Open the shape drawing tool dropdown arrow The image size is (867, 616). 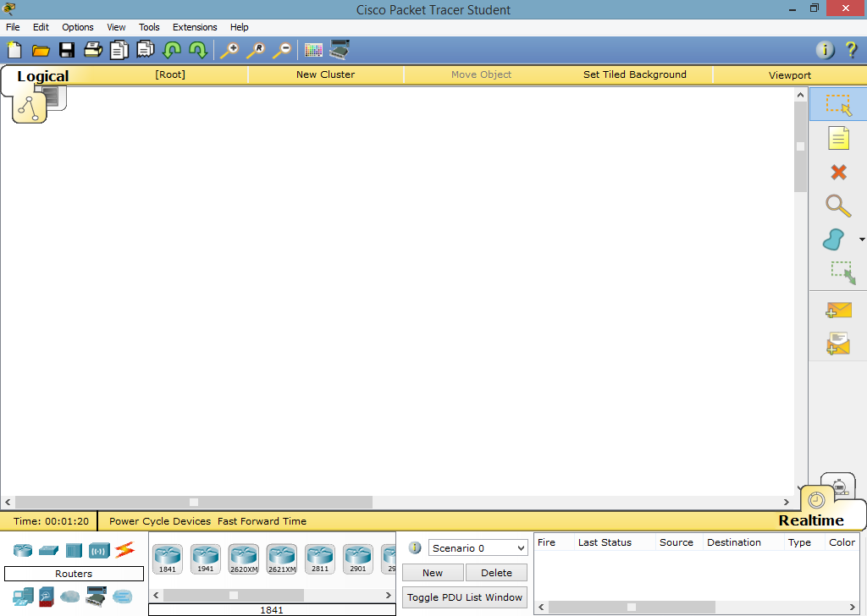pyautogui.click(x=861, y=239)
